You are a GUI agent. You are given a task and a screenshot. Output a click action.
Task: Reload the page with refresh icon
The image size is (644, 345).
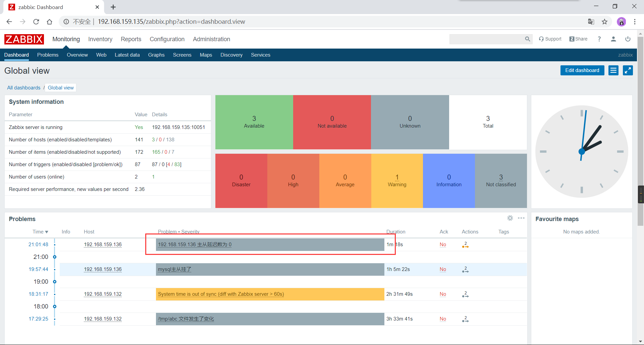pyautogui.click(x=36, y=22)
